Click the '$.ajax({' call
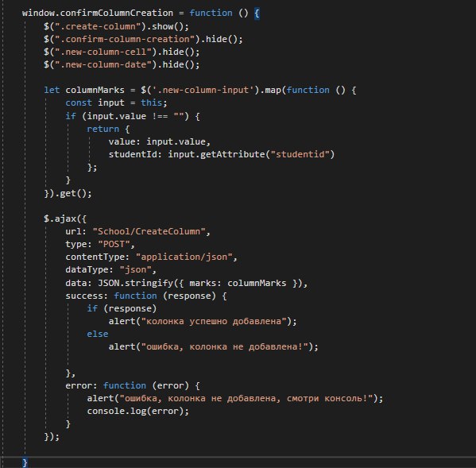 click(x=65, y=219)
